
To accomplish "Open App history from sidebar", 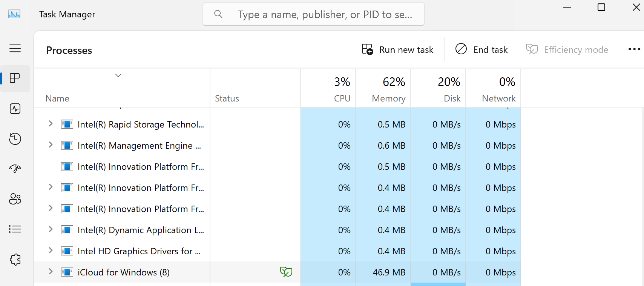I will [15, 139].
